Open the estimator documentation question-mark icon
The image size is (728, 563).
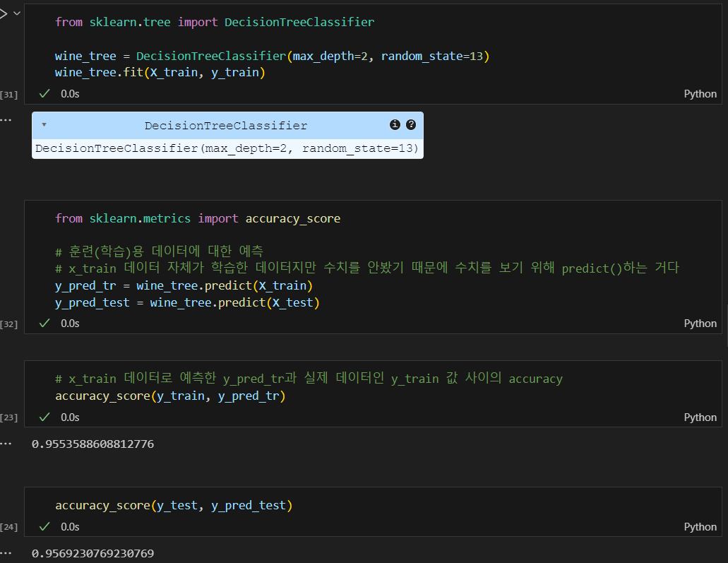[411, 124]
